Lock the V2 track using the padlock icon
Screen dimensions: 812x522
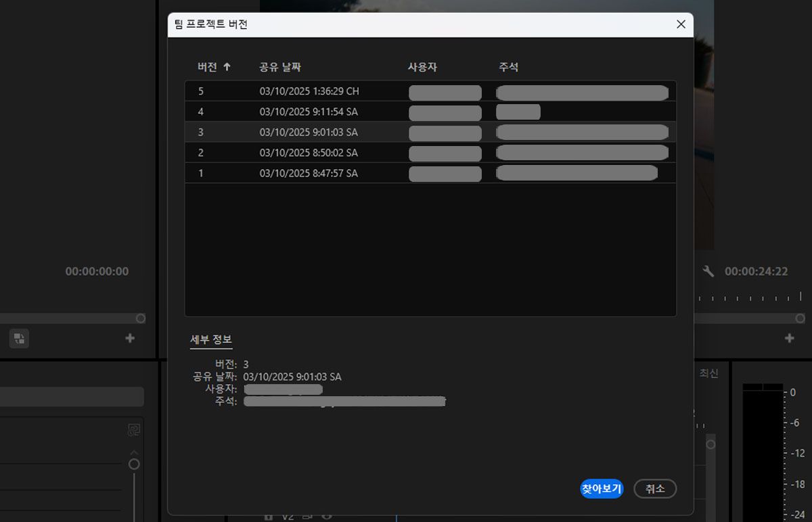click(x=269, y=517)
